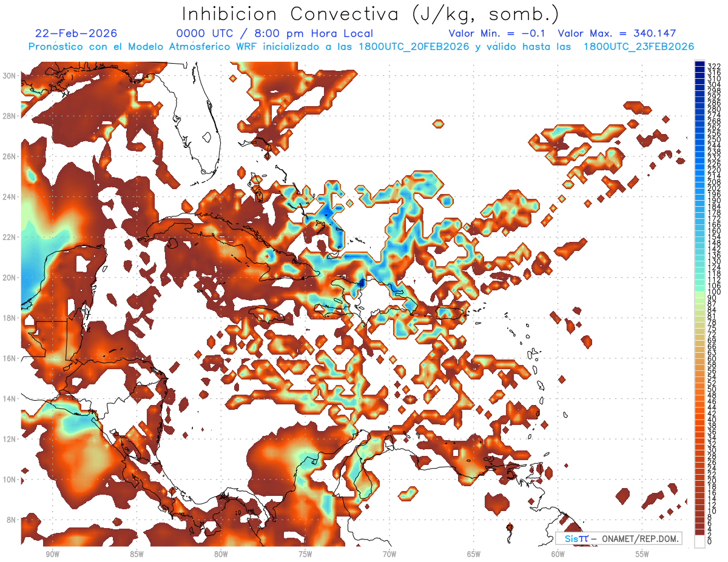Click the "30N" latitude label
The width and height of the screenshot is (728, 562).
(x=10, y=75)
